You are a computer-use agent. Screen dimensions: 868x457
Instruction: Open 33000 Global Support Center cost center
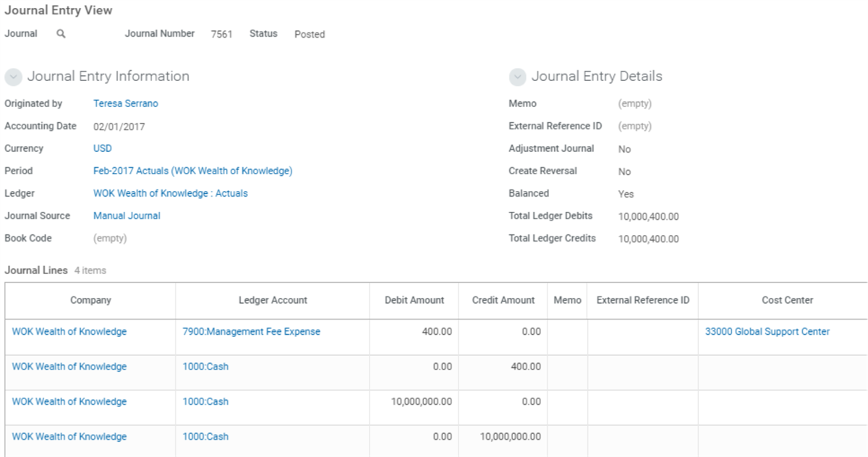tap(767, 331)
